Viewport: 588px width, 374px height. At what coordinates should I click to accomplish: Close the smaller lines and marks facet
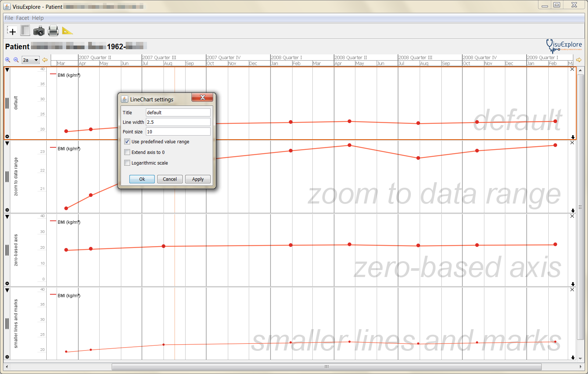tap(572, 290)
